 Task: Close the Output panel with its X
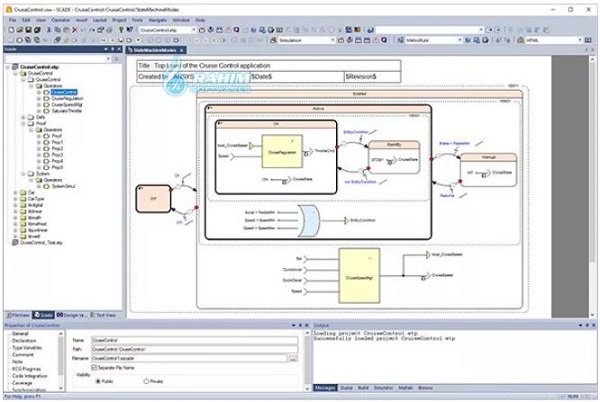click(x=593, y=325)
